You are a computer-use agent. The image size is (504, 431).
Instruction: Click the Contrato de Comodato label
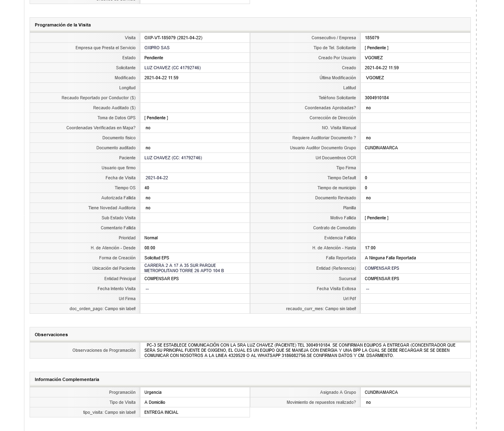coord(334,228)
